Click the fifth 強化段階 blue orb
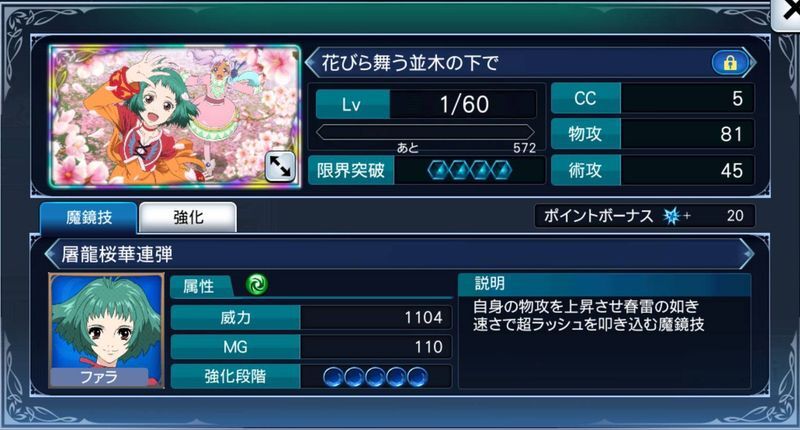800x430 pixels. click(417, 377)
